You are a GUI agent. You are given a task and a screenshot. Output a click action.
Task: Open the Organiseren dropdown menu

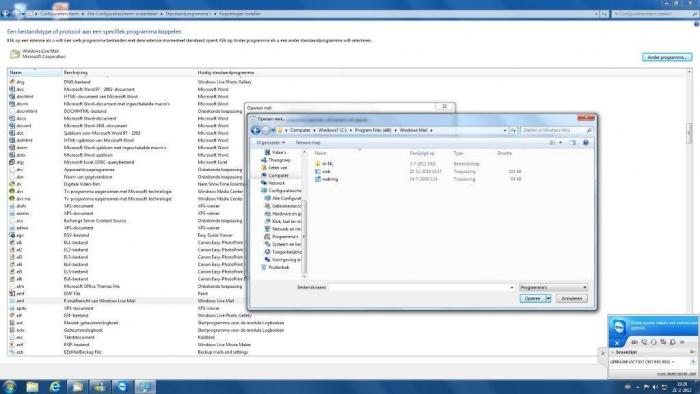[271, 143]
